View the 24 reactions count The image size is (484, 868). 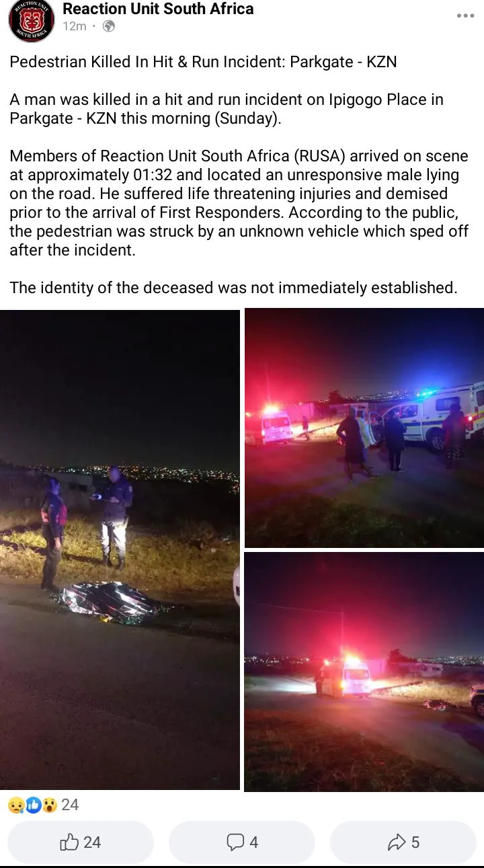pos(70,805)
